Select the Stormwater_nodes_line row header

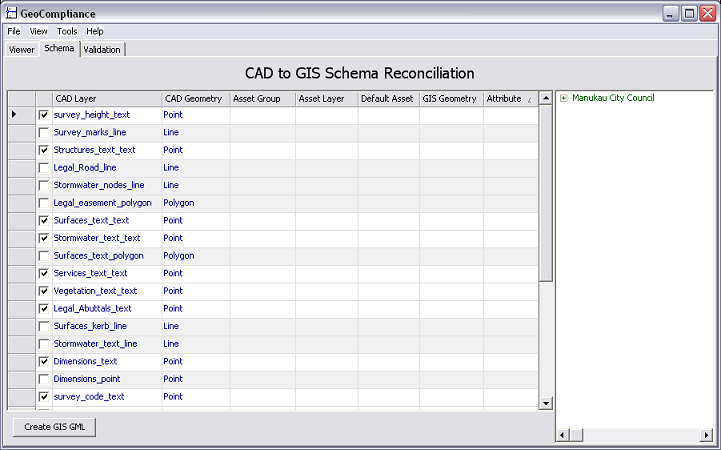22,185
